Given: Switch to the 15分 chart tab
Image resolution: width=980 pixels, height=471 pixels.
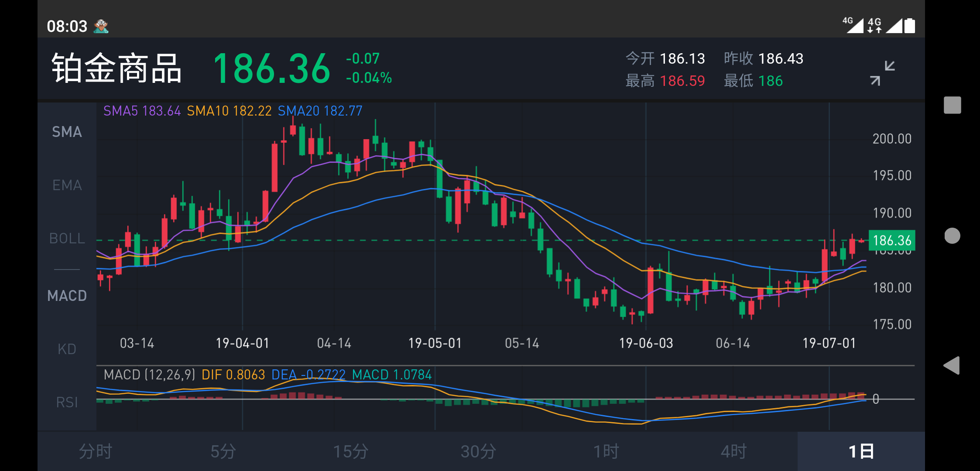Looking at the screenshot, I should tap(350, 451).
